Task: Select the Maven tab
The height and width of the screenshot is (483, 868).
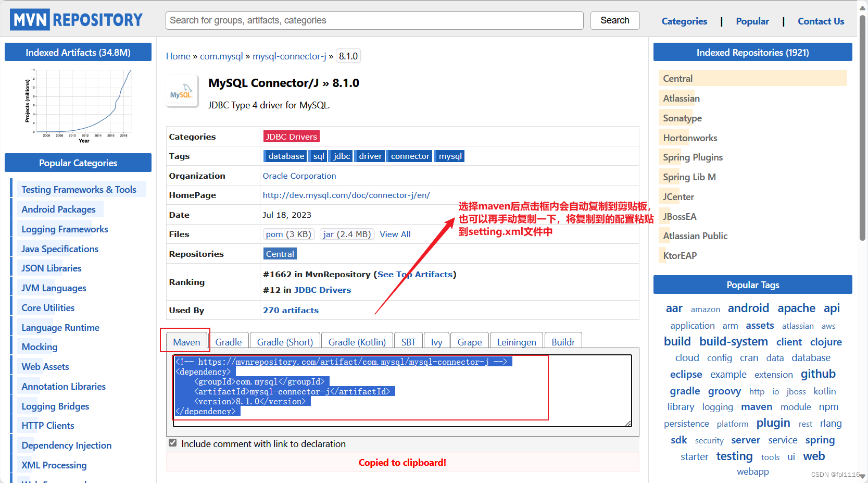Action: pos(186,342)
